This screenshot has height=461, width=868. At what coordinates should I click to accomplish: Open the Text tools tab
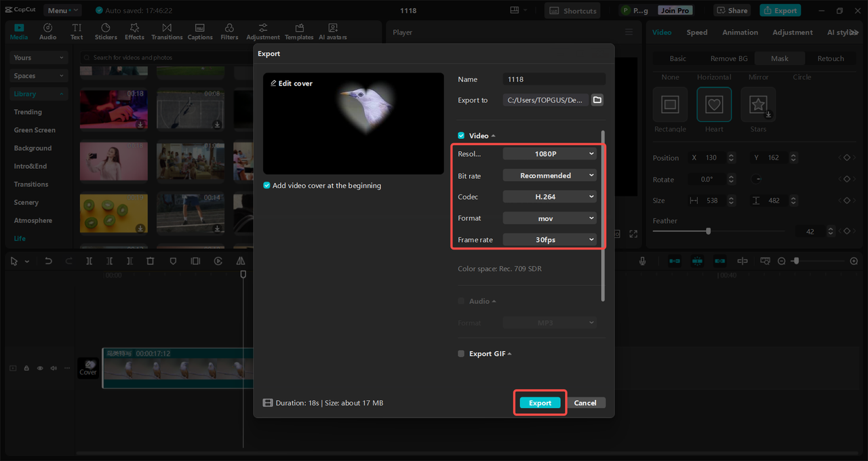(x=77, y=31)
